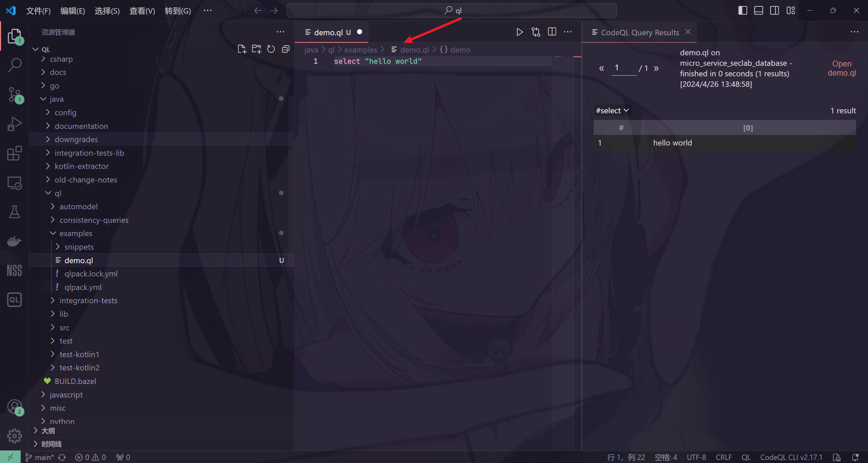Click the Open demo.ql link
Image resolution: width=868 pixels, height=463 pixels.
(x=842, y=68)
